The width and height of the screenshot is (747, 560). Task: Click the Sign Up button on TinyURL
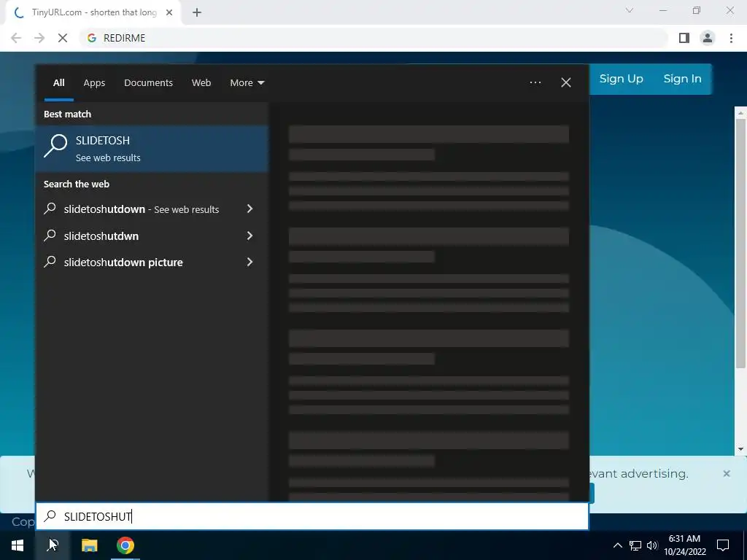(x=622, y=79)
